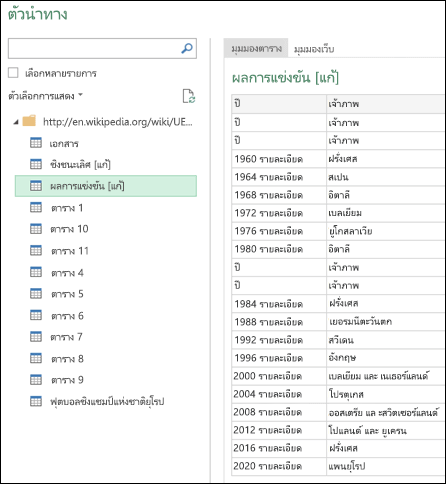Click the 1972 รายละเอียด cell
The image size is (446, 484).
coord(279,213)
